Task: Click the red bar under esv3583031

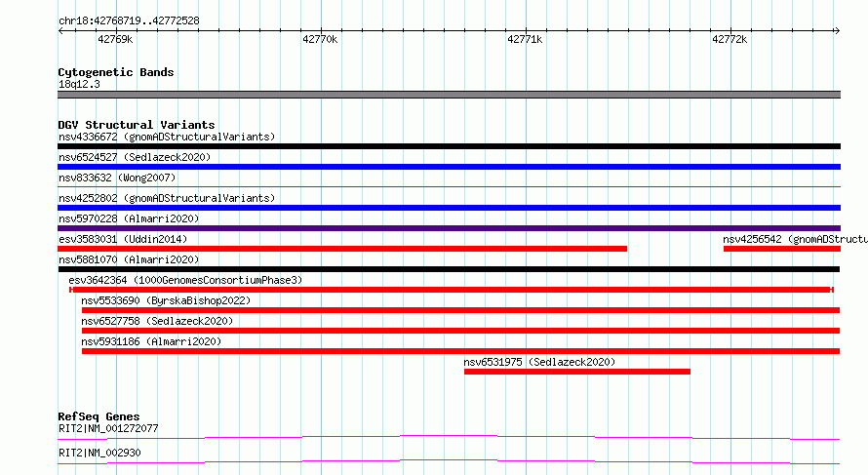Action: 342,249
